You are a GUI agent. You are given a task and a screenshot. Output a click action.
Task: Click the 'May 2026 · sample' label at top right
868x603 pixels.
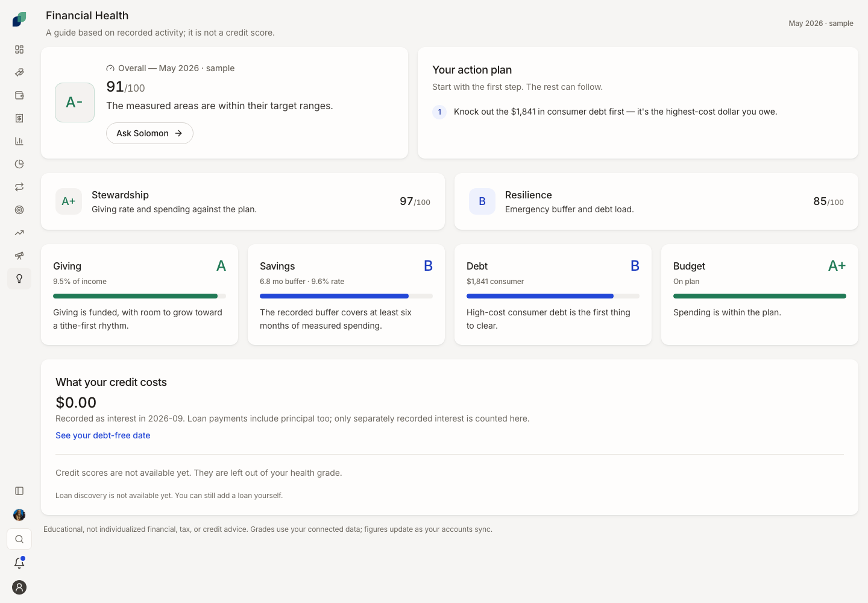click(x=821, y=24)
